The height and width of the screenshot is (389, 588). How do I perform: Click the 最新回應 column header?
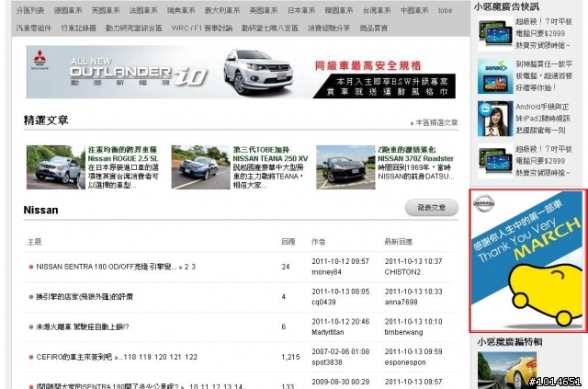click(398, 242)
